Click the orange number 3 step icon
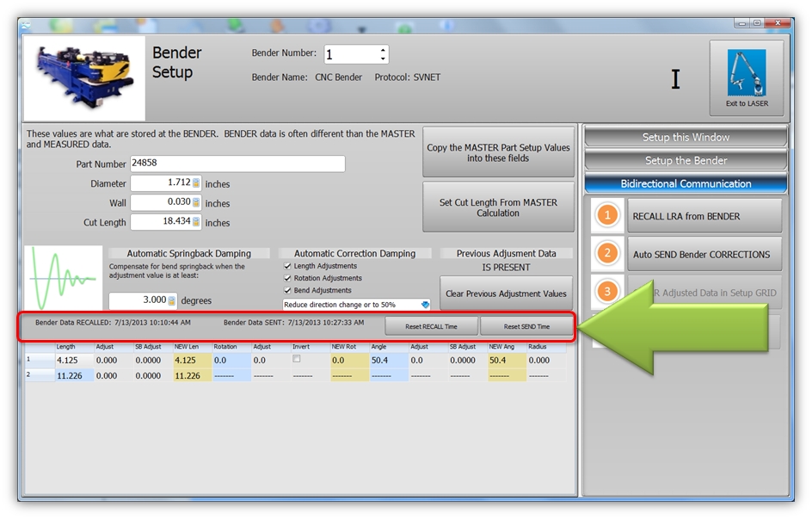The height and width of the screenshot is (519, 812). [x=608, y=292]
